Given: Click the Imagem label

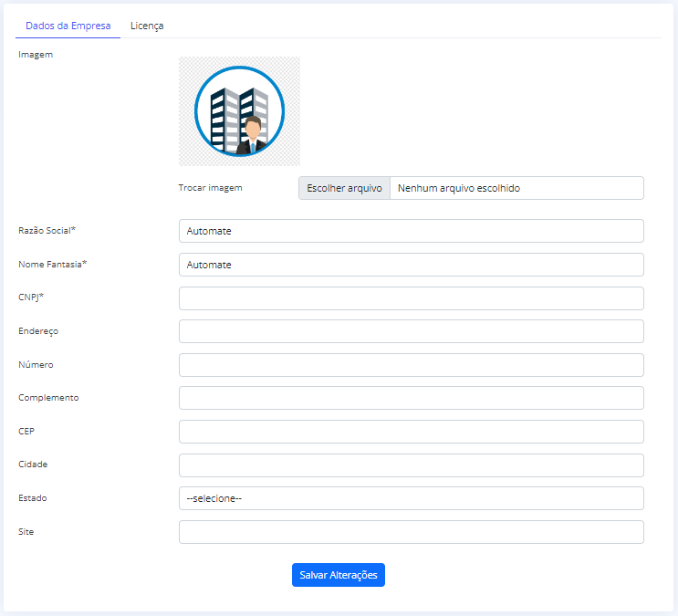Looking at the screenshot, I should click(36, 55).
